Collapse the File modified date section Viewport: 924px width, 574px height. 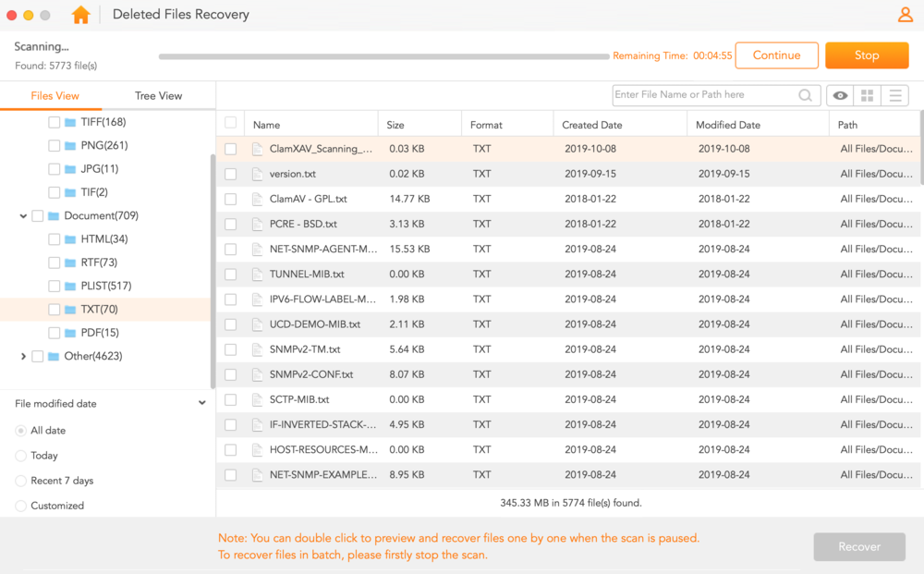202,403
